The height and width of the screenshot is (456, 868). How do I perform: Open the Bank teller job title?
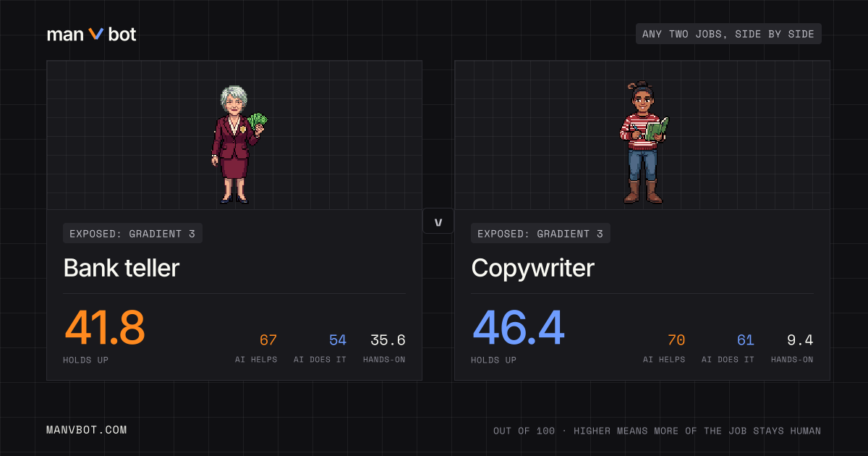click(122, 268)
